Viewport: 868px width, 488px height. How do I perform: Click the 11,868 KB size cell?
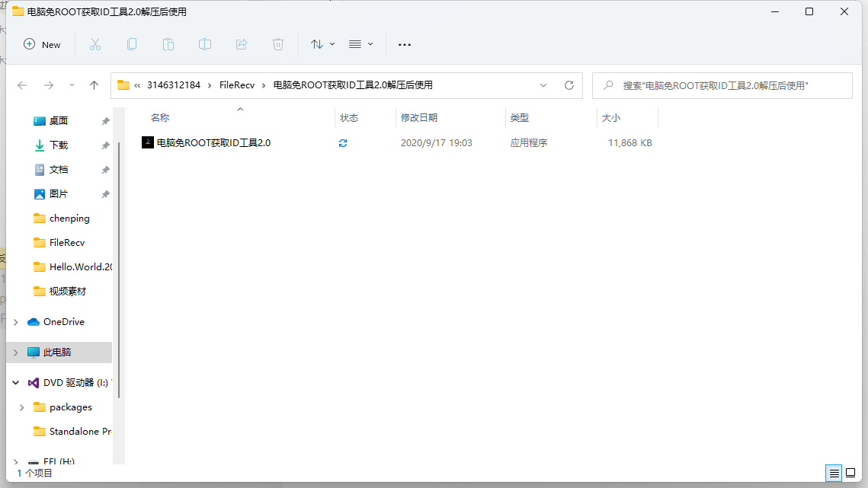click(630, 143)
